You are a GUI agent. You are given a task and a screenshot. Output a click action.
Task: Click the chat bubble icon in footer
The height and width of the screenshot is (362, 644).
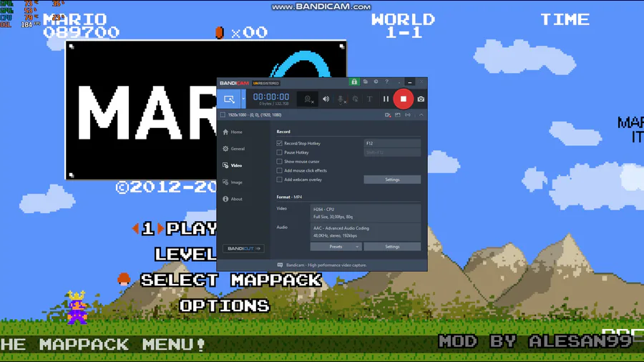[x=280, y=265]
